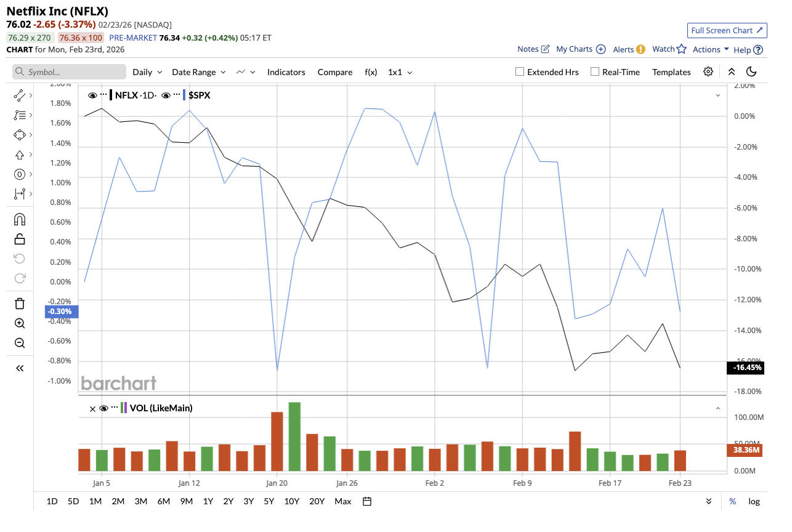Click the Notes edit icon
This screenshot has height=532, width=792.
(545, 49)
